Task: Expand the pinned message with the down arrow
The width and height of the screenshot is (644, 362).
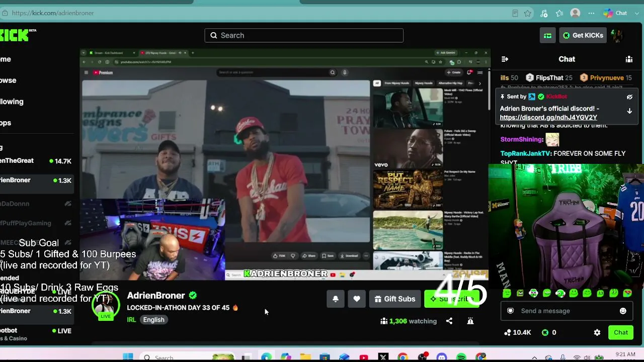Action: pos(629,111)
